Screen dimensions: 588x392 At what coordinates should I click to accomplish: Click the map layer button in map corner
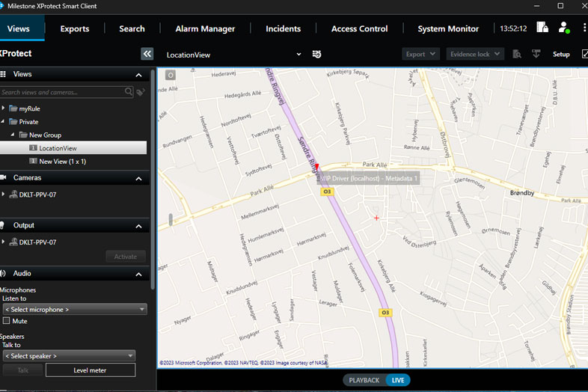171,76
